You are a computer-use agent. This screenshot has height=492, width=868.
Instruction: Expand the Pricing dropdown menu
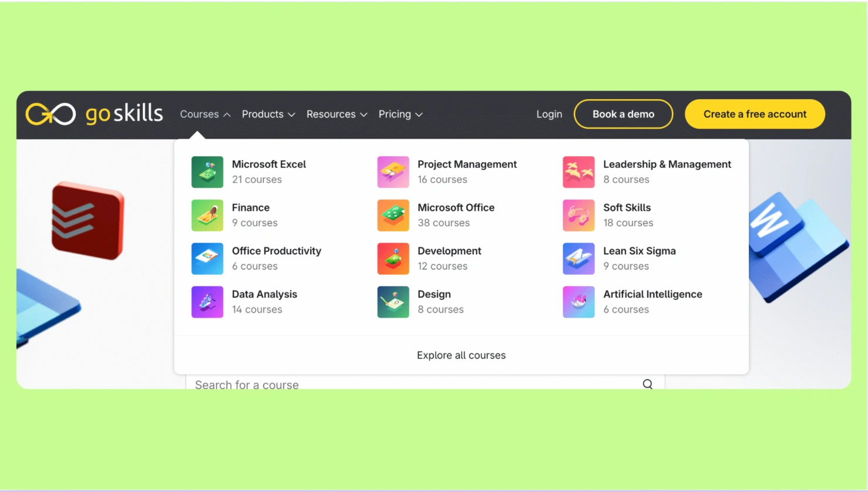point(401,114)
